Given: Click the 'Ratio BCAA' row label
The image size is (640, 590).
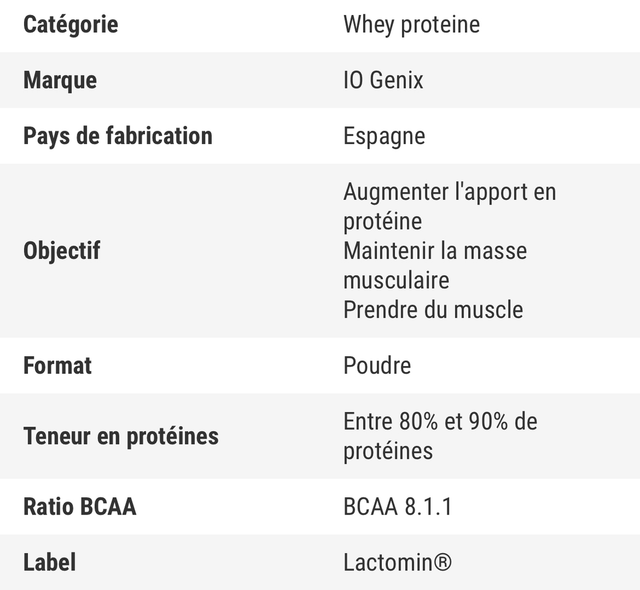Looking at the screenshot, I should pyautogui.click(x=79, y=507).
